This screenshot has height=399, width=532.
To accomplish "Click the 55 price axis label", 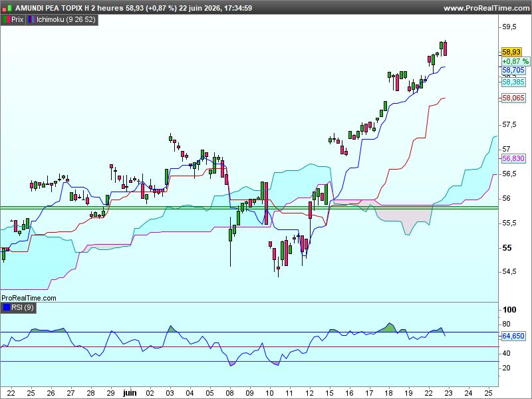I will pos(507,248).
